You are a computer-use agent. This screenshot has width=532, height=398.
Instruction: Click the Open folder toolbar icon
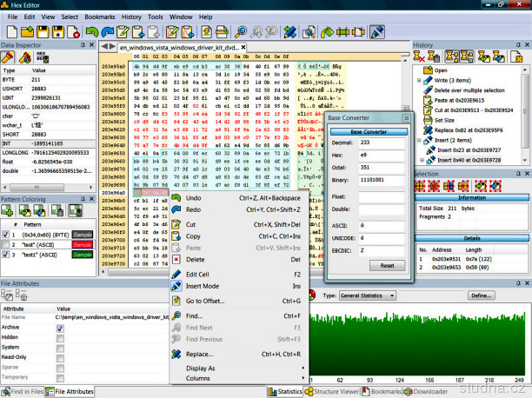25,32
